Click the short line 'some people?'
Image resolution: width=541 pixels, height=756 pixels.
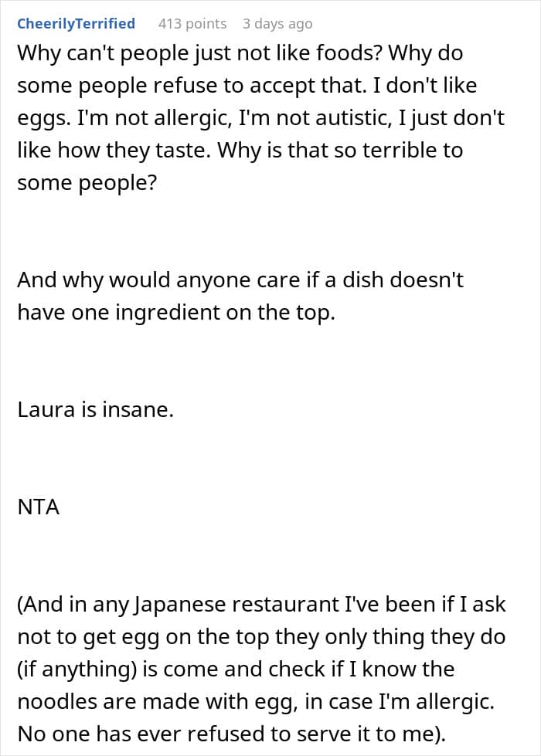[87, 183]
